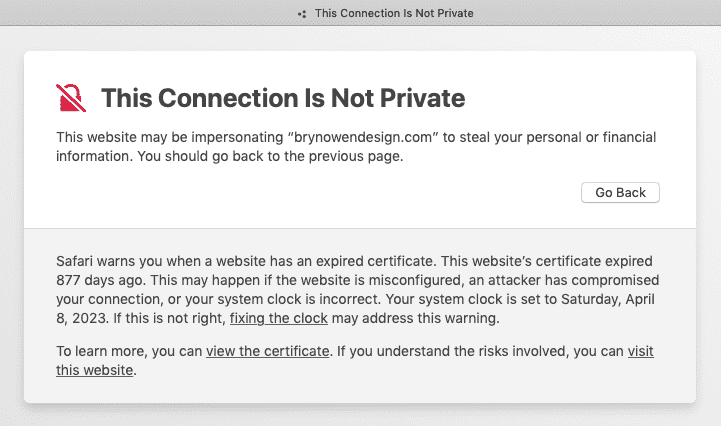The height and width of the screenshot is (426, 721).
Task: Click "this website" at the link's wrapped end
Action: [x=94, y=370]
